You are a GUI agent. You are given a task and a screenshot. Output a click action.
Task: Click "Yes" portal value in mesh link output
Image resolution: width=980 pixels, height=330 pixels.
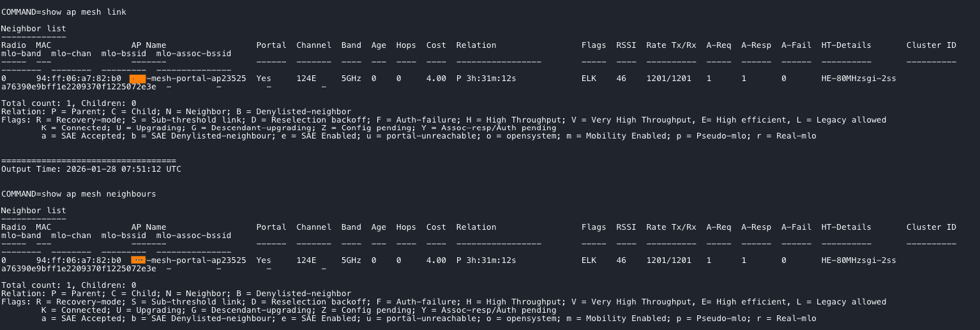[x=264, y=79]
